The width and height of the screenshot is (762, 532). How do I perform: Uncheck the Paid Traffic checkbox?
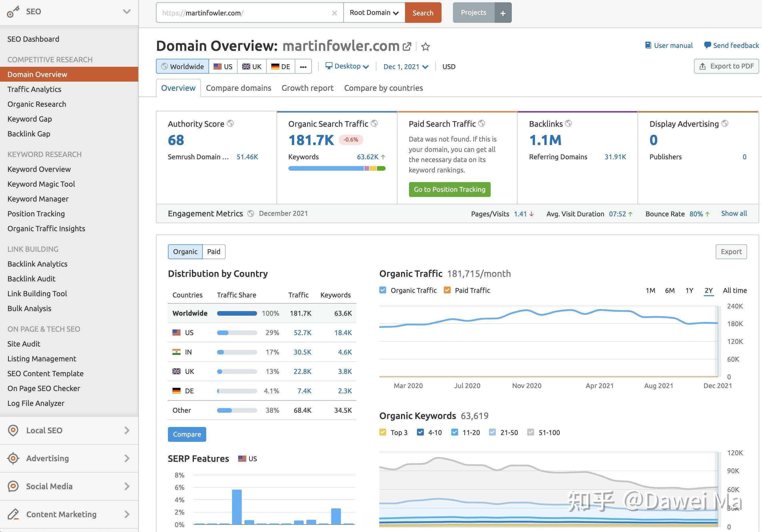point(447,290)
